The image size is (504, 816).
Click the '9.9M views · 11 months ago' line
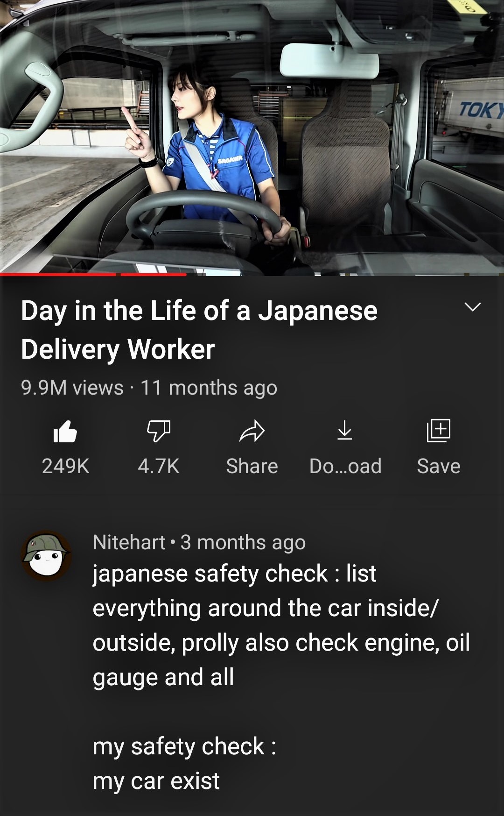click(149, 388)
